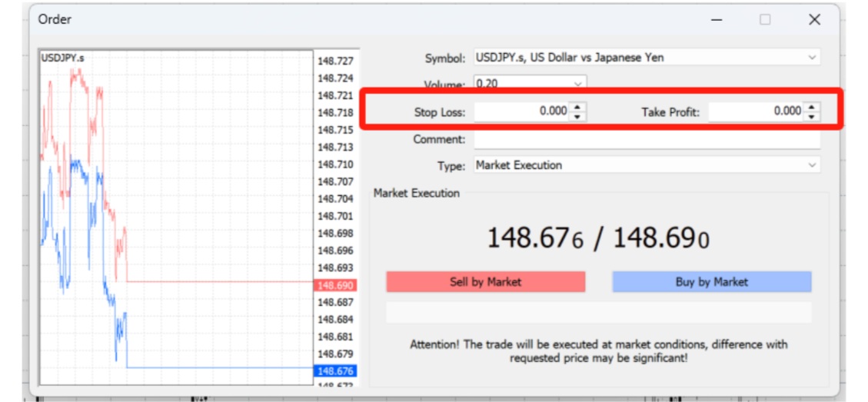Click the Buy by Market button
Image resolution: width=868 pixels, height=402 pixels.
click(711, 282)
